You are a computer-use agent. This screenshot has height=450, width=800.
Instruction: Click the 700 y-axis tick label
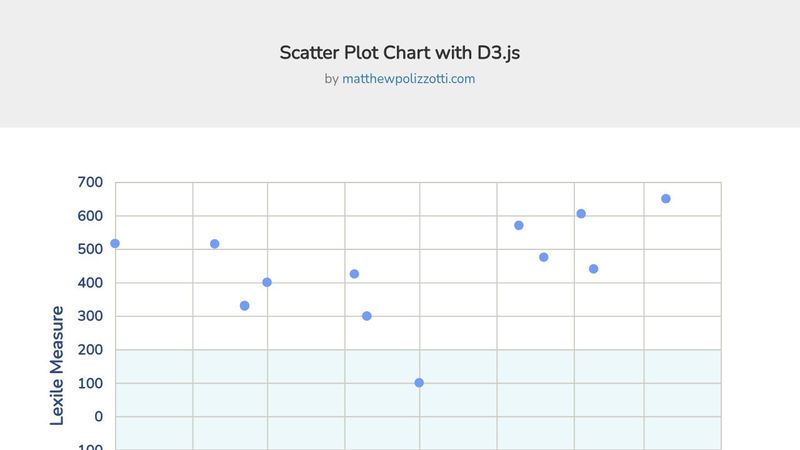[90, 182]
